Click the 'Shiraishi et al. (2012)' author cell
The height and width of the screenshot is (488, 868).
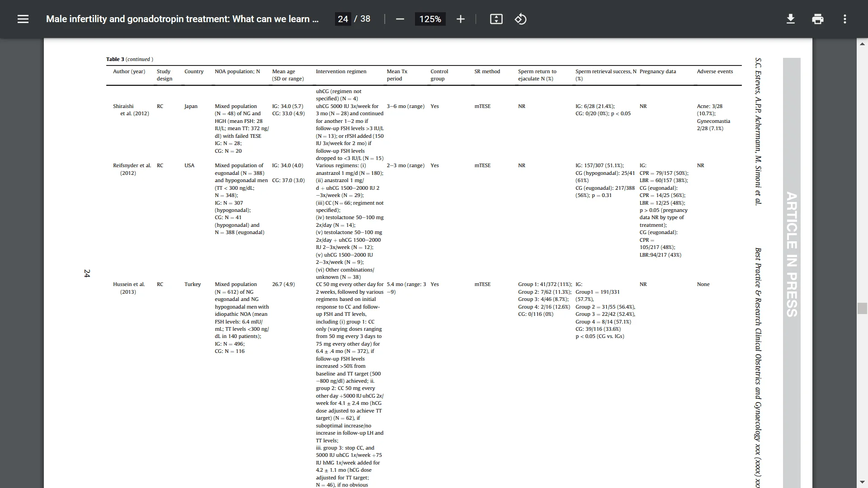click(131, 110)
